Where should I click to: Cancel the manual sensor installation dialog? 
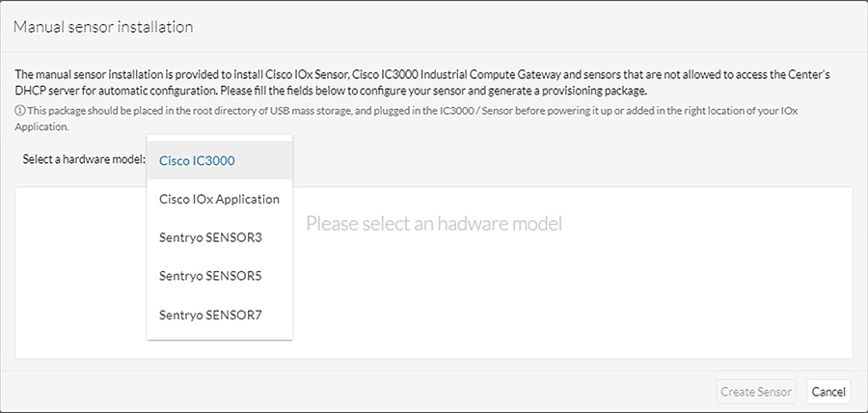pos(828,392)
